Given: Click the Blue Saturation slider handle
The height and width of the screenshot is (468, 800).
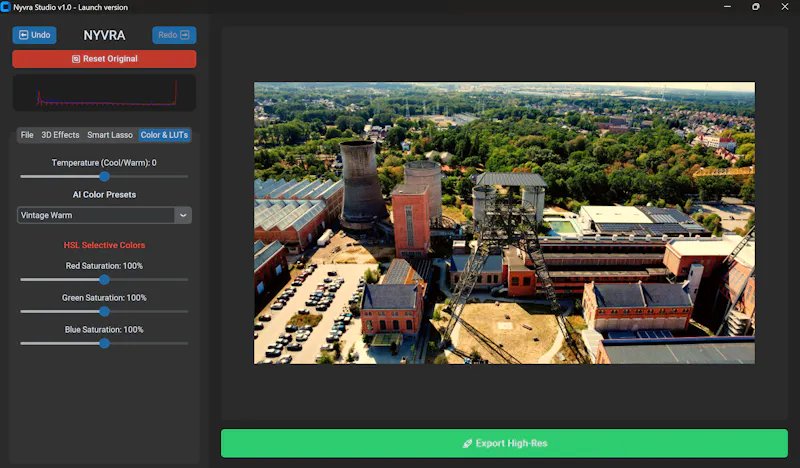Looking at the screenshot, I should (x=105, y=343).
